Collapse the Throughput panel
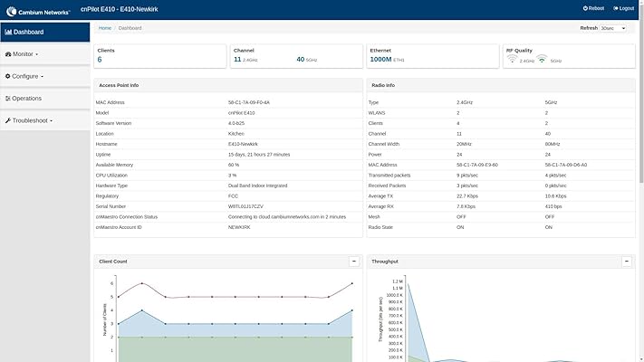This screenshot has height=362, width=644. (627, 261)
